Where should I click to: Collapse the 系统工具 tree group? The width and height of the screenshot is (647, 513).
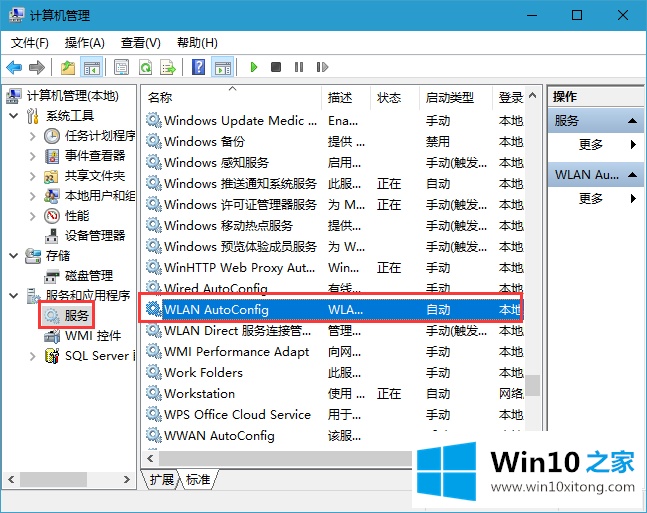point(14,116)
